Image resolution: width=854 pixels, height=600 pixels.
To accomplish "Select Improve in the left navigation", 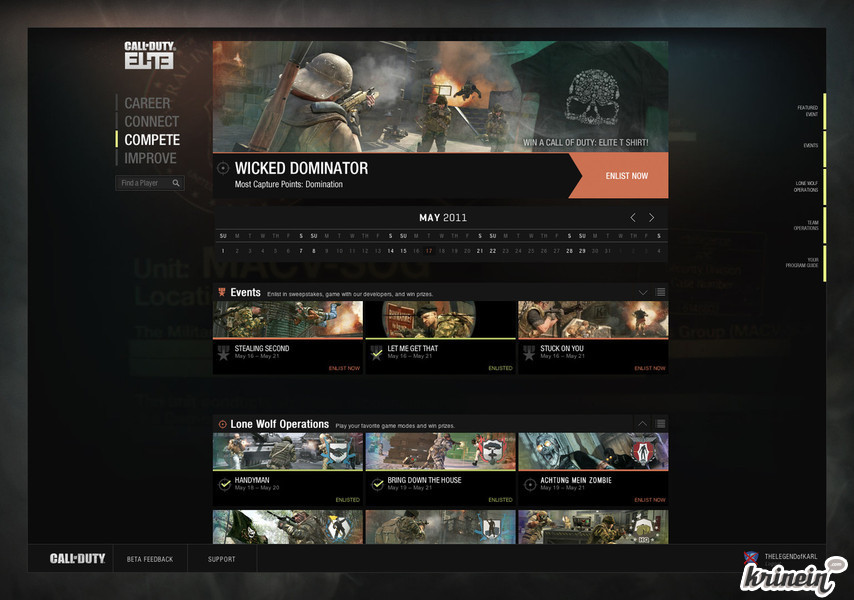I will click(150, 158).
